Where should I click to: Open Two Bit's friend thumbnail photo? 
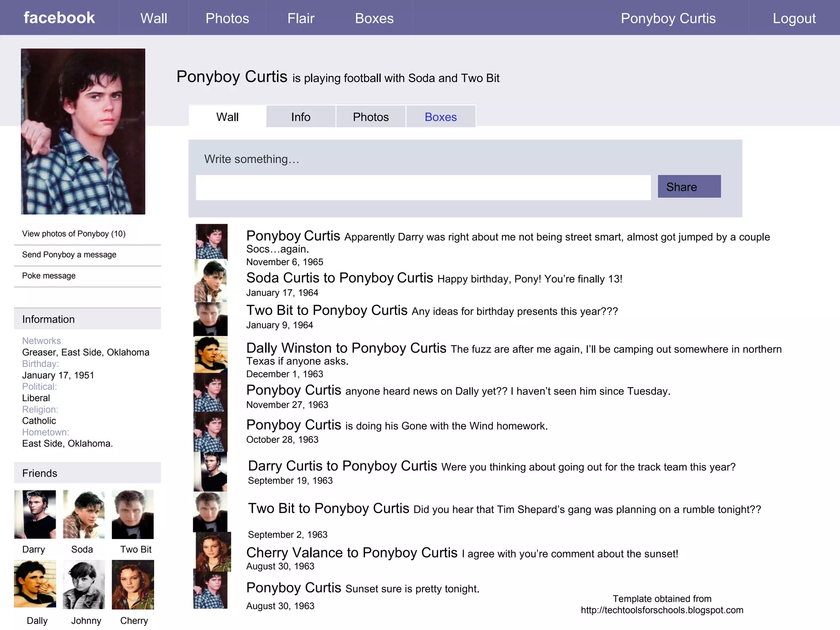click(x=132, y=514)
